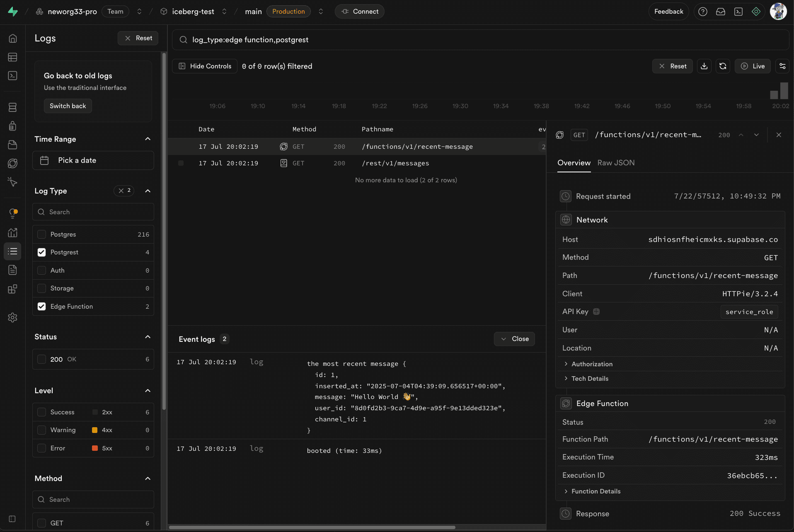Image resolution: width=794 pixels, height=532 pixels.
Task: Check the Error 5xx level checkbox
Action: coord(41,448)
